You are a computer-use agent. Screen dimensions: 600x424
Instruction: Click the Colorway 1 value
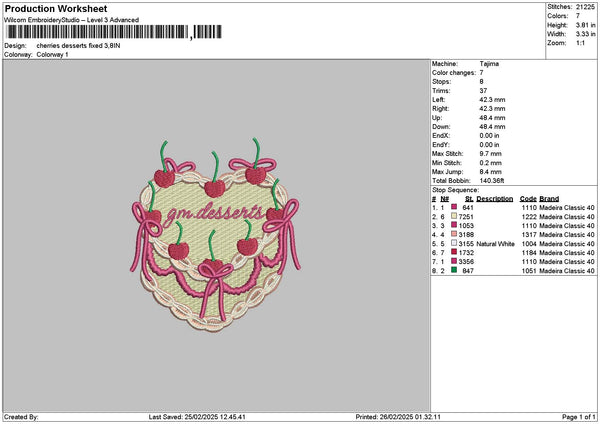click(52, 54)
